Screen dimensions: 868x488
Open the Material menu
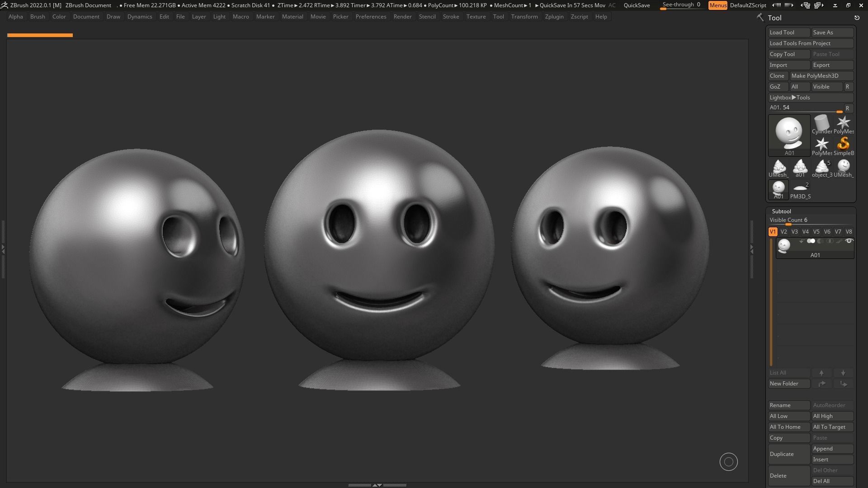(292, 17)
